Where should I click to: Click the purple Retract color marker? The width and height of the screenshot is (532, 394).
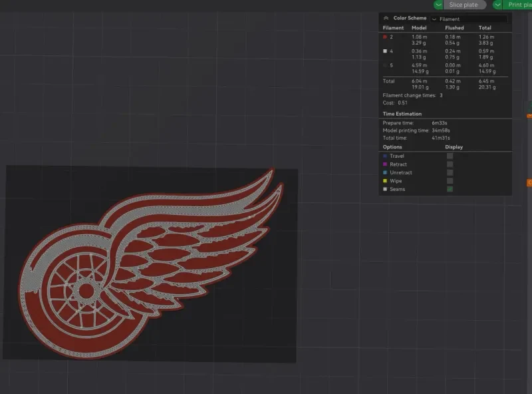tap(385, 164)
